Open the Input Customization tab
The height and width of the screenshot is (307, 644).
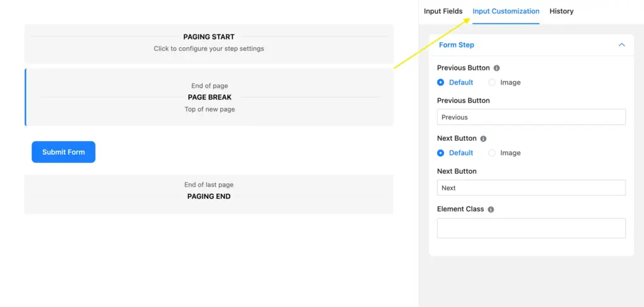[506, 11]
